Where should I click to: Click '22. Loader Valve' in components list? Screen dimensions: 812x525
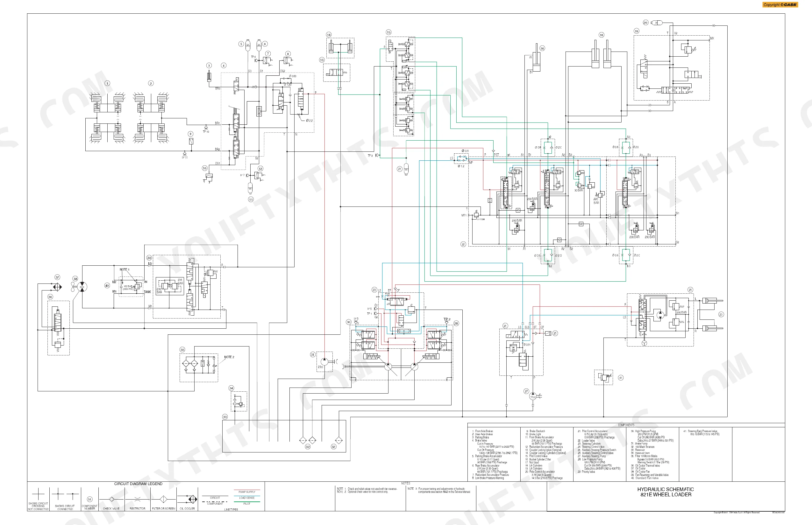click(x=586, y=440)
